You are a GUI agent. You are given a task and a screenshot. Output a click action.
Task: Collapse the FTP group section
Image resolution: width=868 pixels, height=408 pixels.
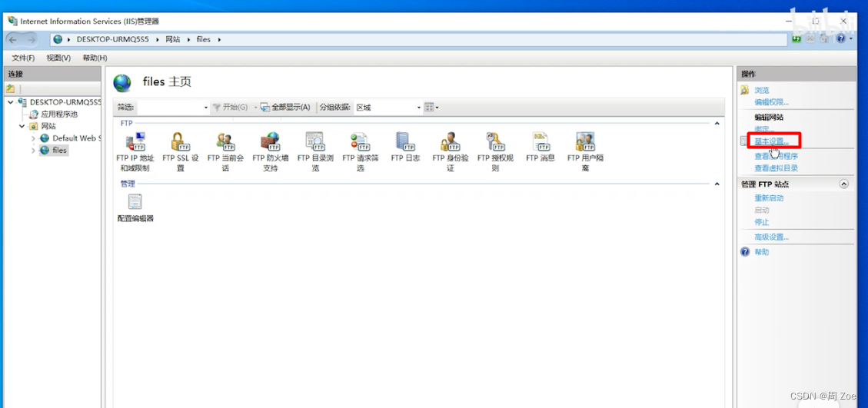(717, 124)
